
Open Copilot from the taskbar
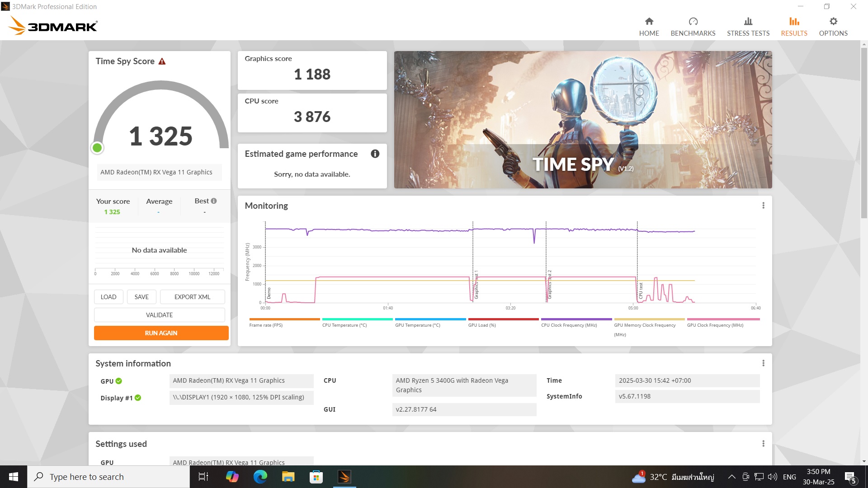[x=232, y=477]
